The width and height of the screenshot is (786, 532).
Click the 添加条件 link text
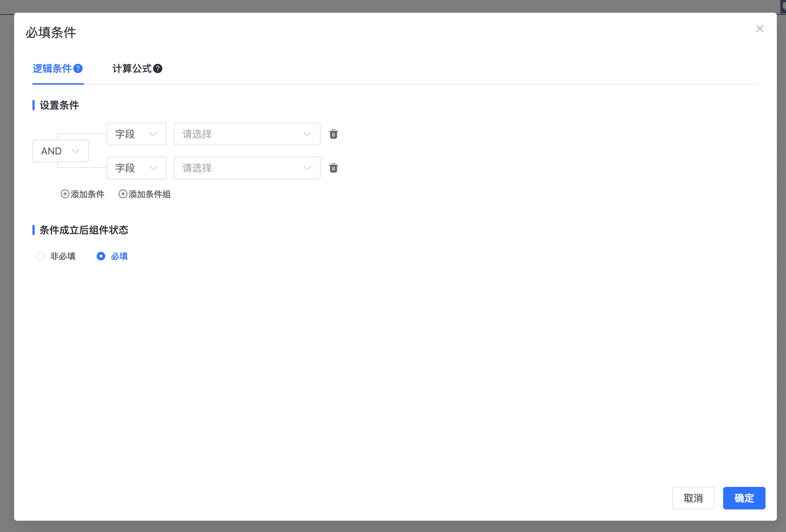(x=88, y=194)
